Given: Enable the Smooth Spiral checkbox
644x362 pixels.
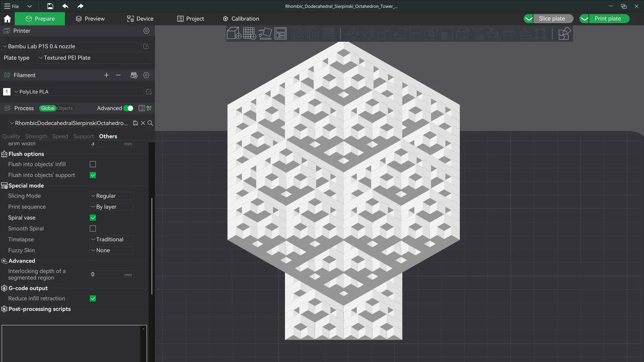Looking at the screenshot, I should 93,229.
